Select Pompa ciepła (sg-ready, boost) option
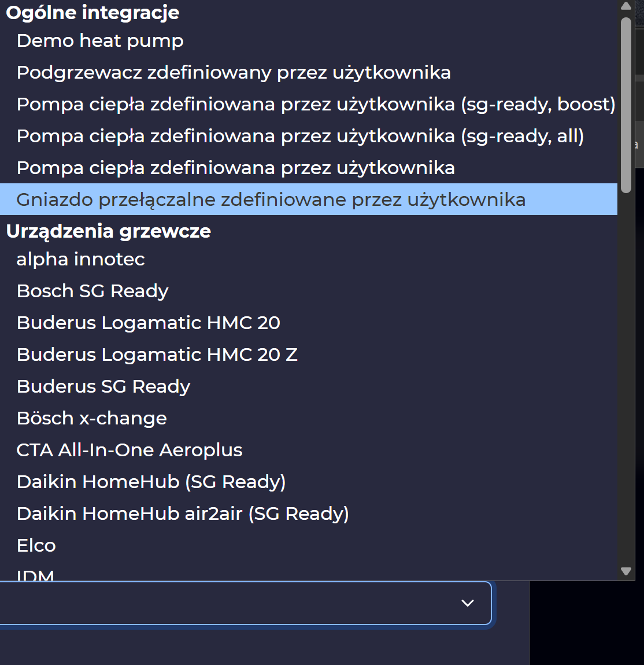Viewport: 644px width, 665px height. point(316,105)
